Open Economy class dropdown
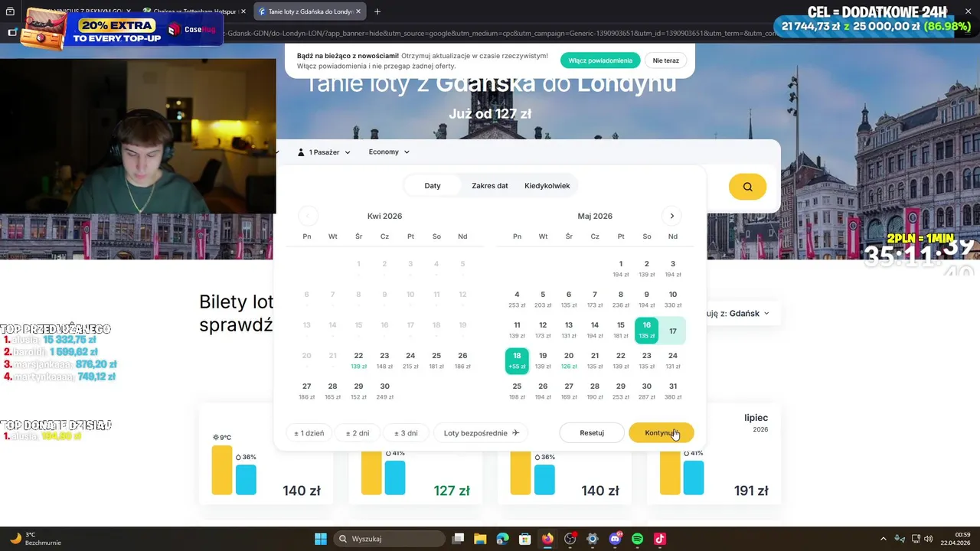980x551 pixels. pyautogui.click(x=389, y=152)
